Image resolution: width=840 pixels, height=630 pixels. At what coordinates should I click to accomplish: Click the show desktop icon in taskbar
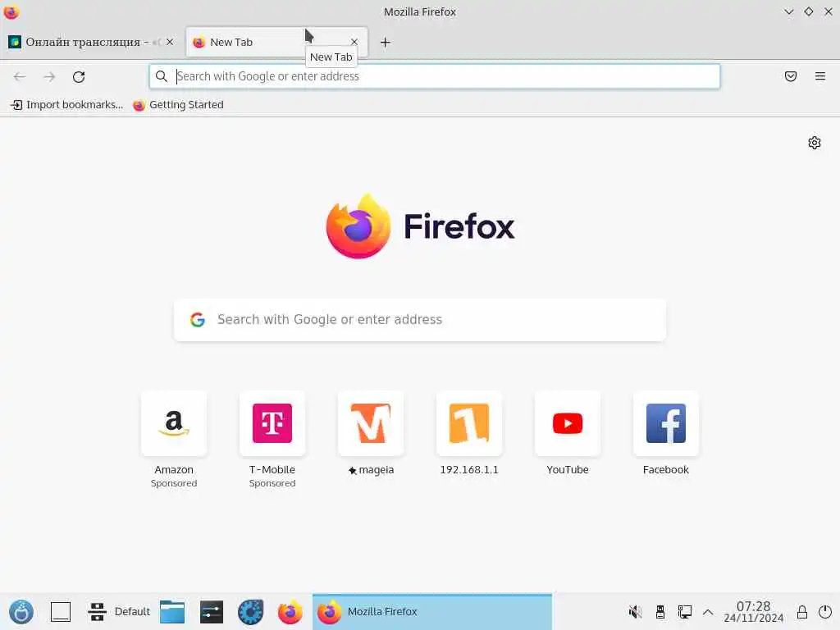61,612
